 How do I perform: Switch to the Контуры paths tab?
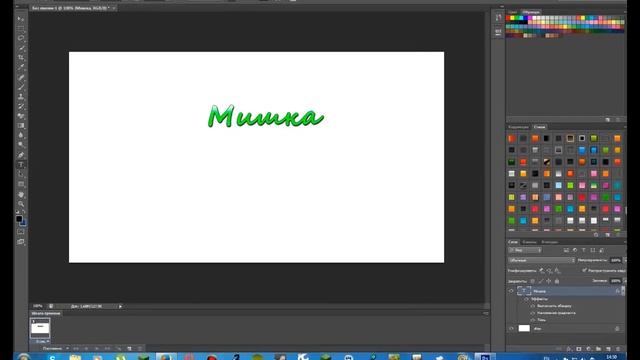pyautogui.click(x=549, y=242)
